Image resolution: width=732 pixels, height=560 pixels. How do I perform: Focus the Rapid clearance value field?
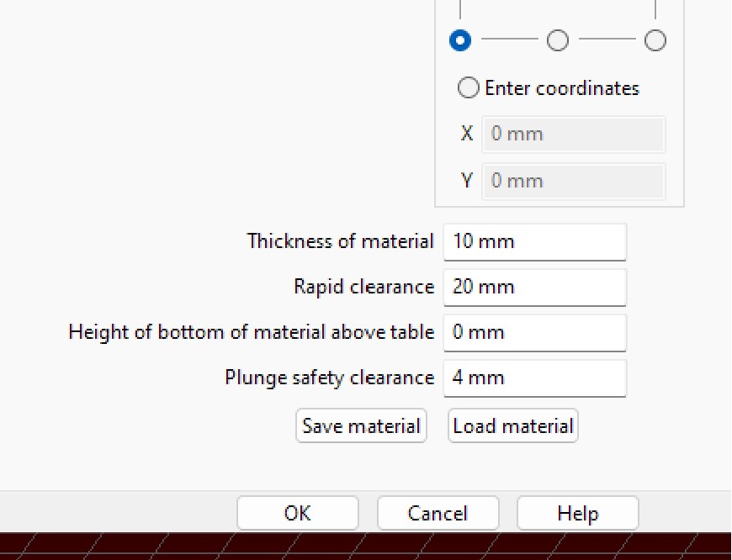[x=534, y=287]
